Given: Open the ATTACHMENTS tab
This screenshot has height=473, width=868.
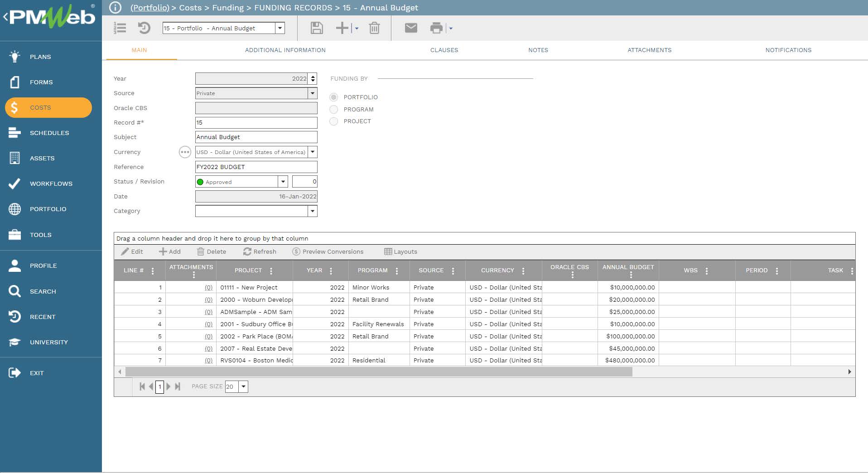Looking at the screenshot, I should click(x=649, y=50).
